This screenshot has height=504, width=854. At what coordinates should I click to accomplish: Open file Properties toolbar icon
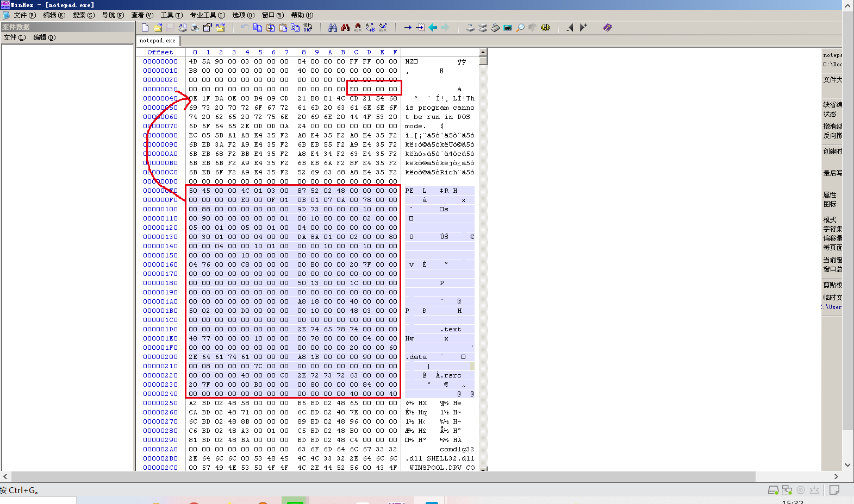coord(207,28)
